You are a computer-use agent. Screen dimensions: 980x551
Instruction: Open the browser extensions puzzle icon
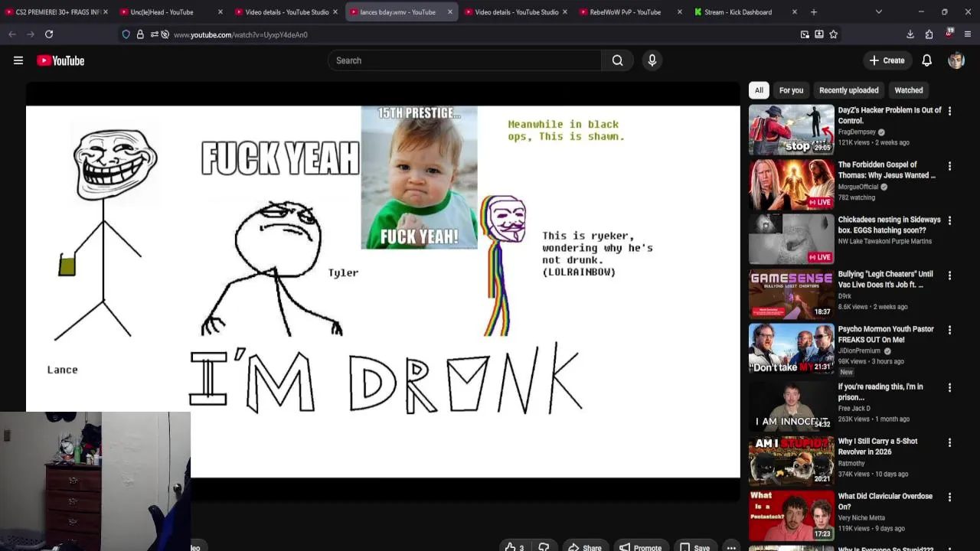click(x=929, y=34)
